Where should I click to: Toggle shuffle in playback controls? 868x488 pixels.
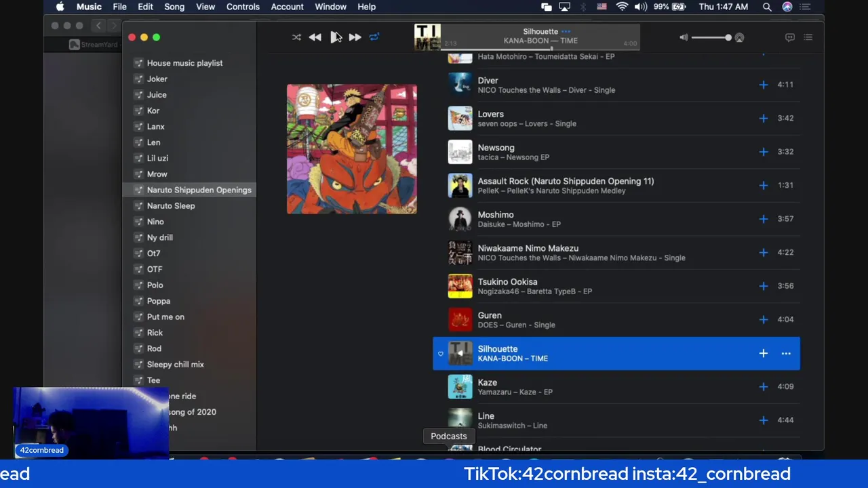click(x=296, y=37)
